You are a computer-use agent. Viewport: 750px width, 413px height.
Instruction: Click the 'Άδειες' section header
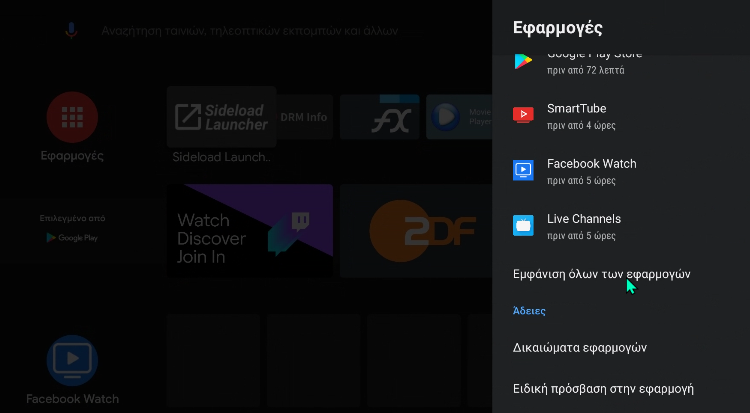click(x=529, y=311)
